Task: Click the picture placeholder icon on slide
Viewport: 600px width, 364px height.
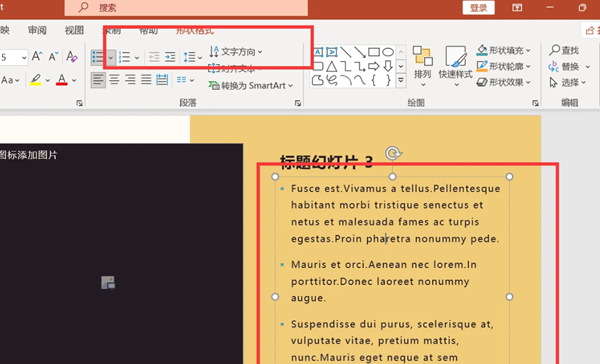Action: pyautogui.click(x=108, y=282)
